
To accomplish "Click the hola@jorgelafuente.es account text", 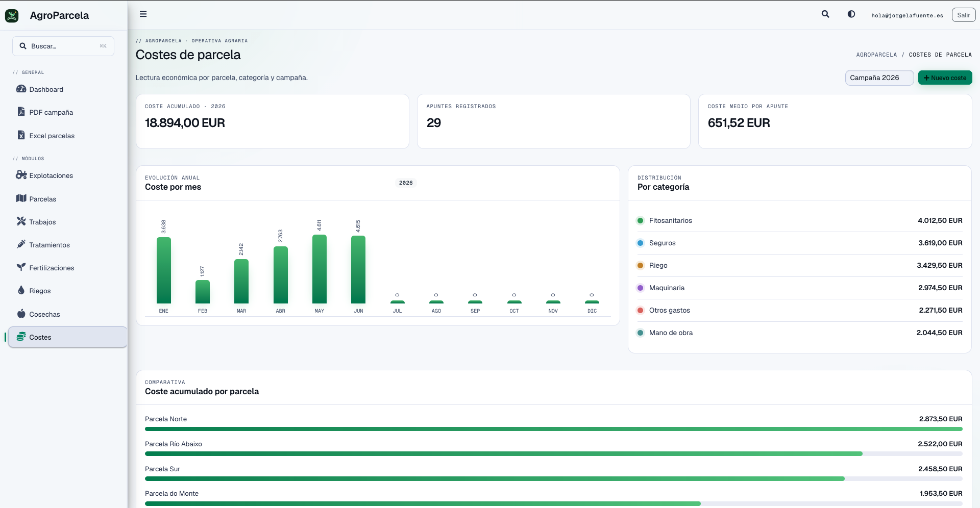I will tap(907, 15).
